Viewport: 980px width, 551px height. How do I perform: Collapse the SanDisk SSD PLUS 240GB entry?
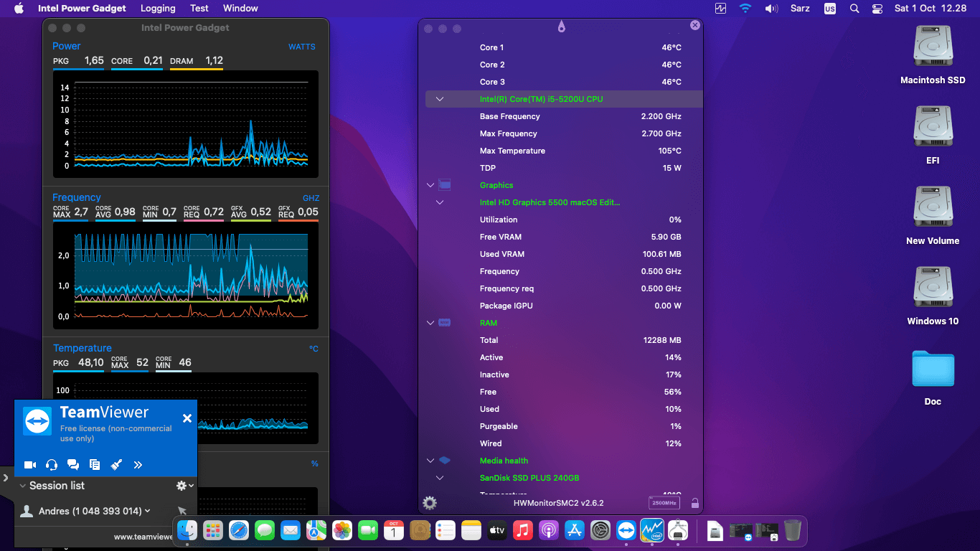pyautogui.click(x=440, y=478)
